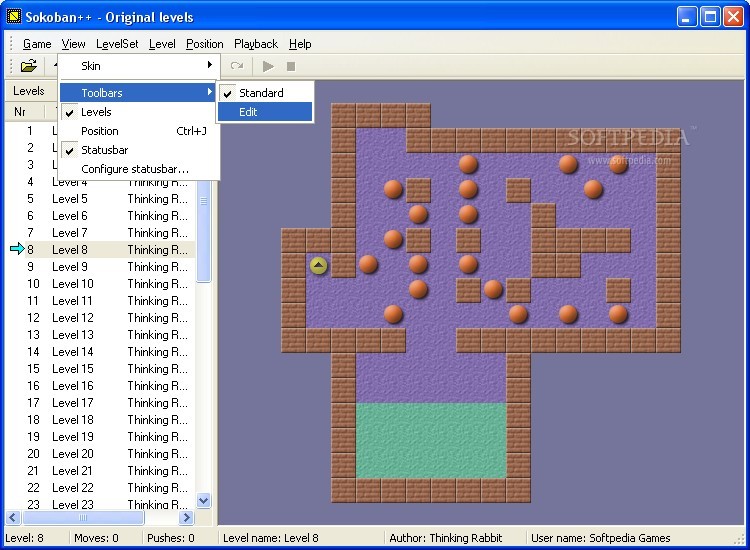
Task: Click the horizontal scrollbar right arrow
Action: click(x=186, y=517)
